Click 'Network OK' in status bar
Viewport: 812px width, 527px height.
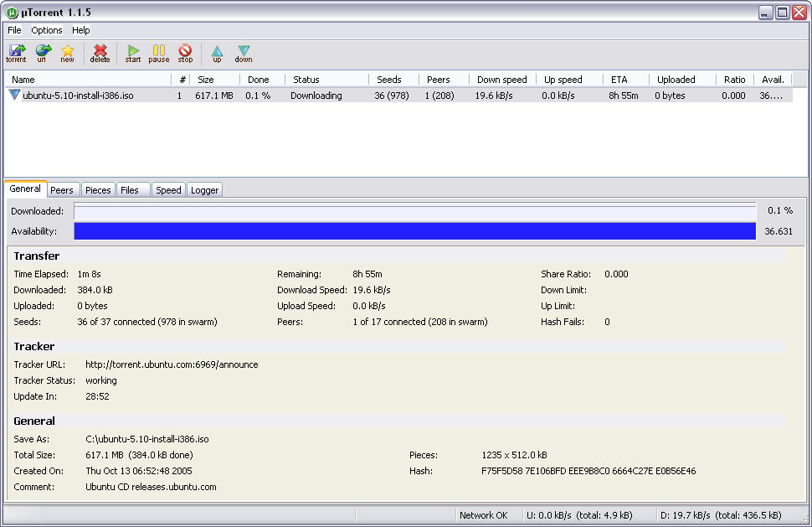pyautogui.click(x=484, y=515)
